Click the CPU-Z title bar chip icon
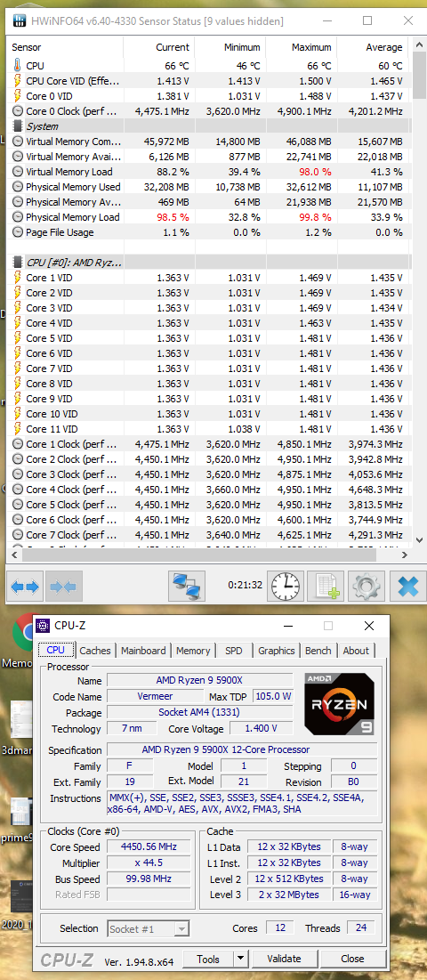Viewport: 427px width, 980px height. pyautogui.click(x=43, y=625)
